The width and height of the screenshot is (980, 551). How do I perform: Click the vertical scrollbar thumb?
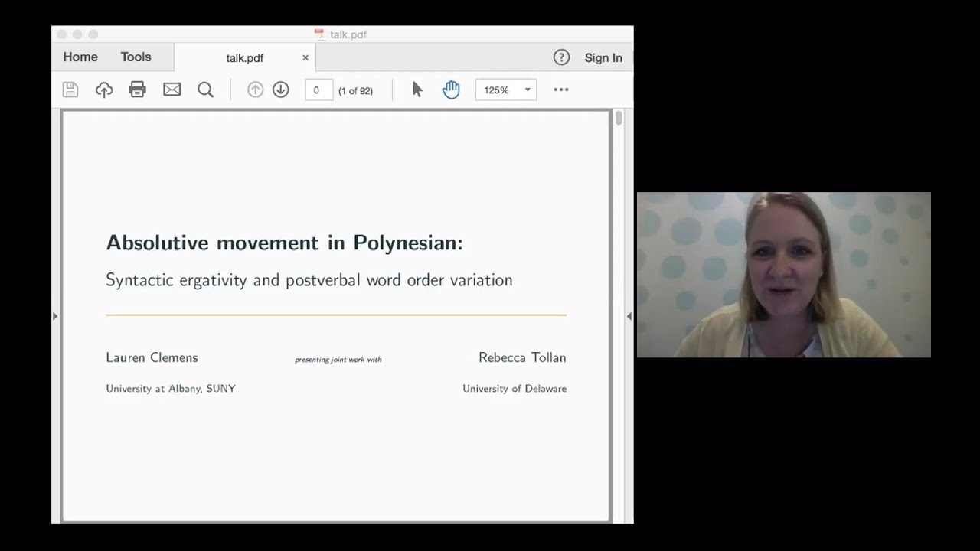pos(619,118)
